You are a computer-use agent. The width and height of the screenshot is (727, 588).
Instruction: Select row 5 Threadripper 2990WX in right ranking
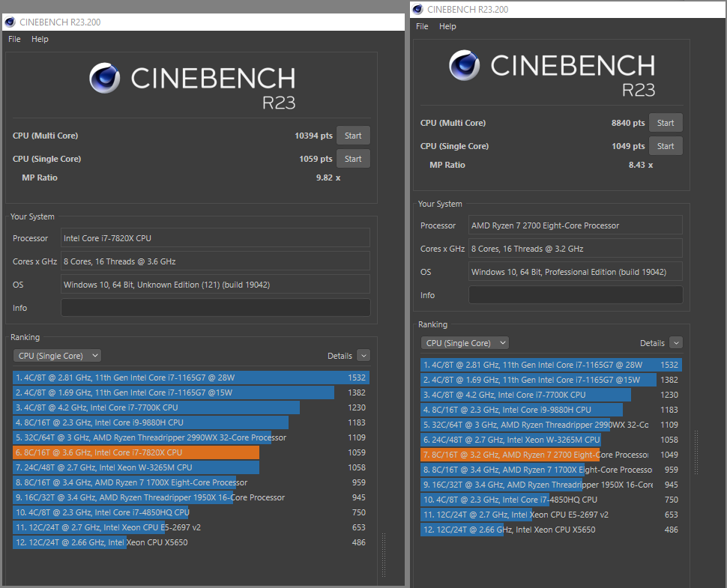click(552, 425)
